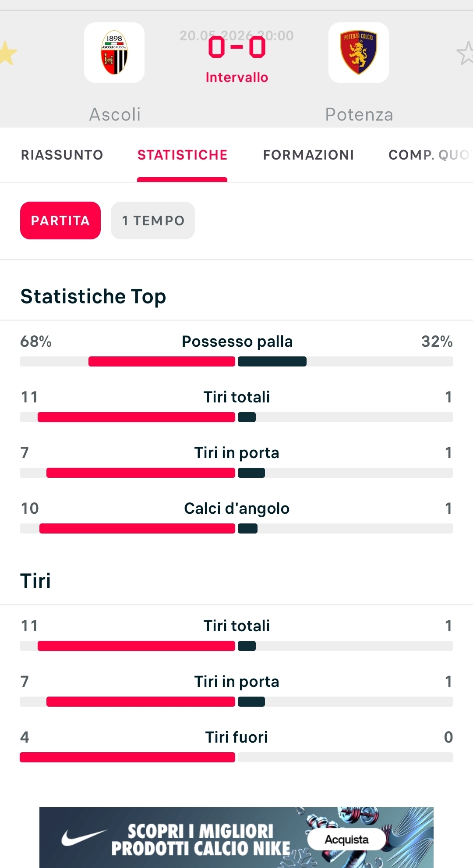Tap the Potenza team name

pos(359,114)
